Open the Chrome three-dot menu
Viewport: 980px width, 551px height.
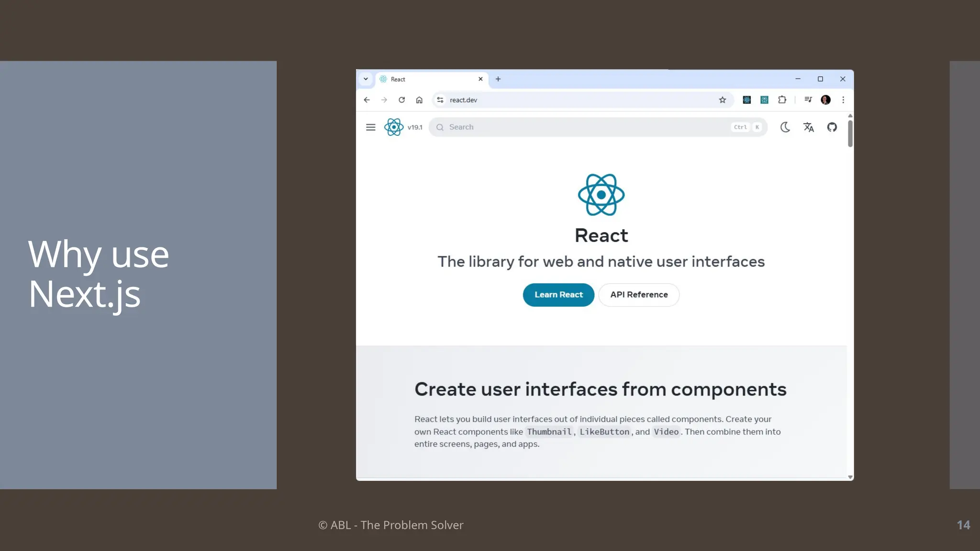coord(843,100)
